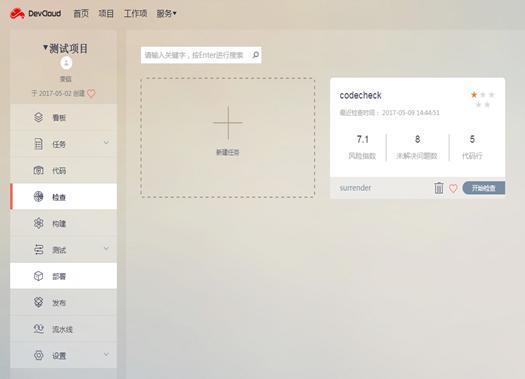Expand the 测试项目 project selector

pyautogui.click(x=65, y=49)
